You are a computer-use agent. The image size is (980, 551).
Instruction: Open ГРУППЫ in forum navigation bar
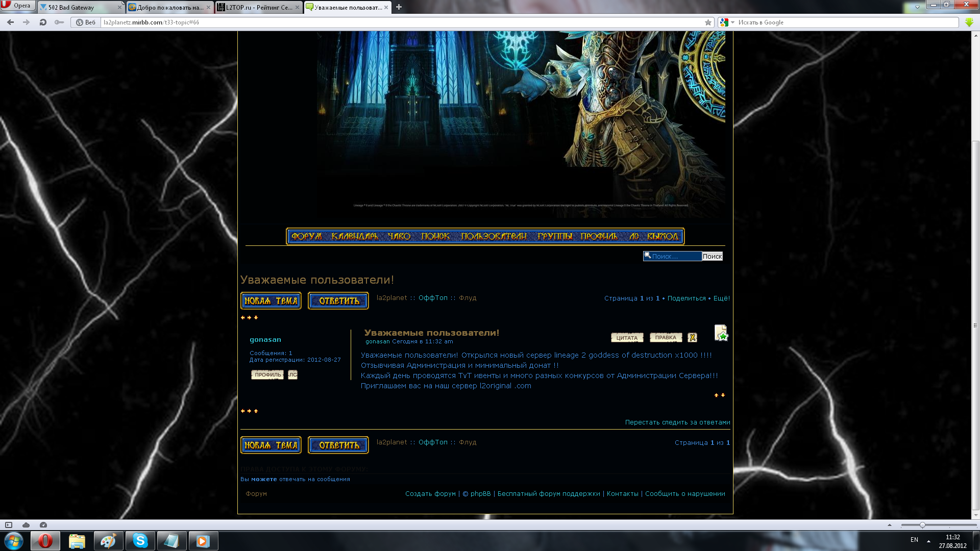[554, 236]
